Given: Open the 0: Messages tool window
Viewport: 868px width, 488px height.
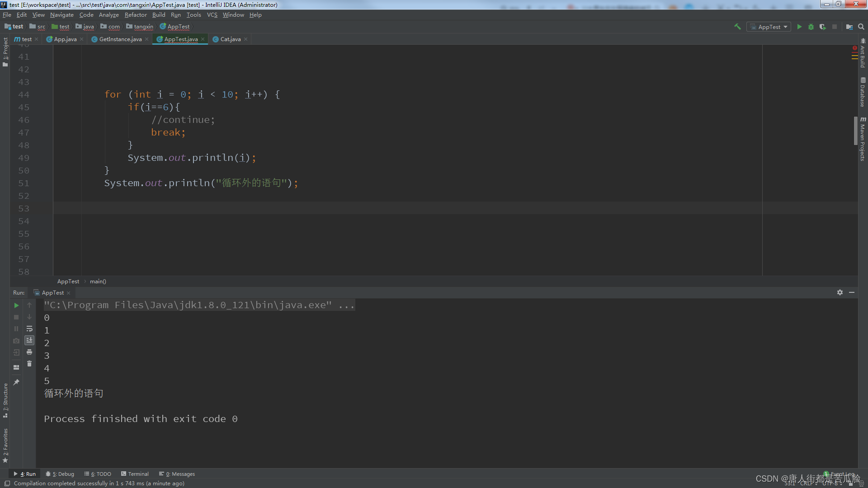Looking at the screenshot, I should coord(177,474).
